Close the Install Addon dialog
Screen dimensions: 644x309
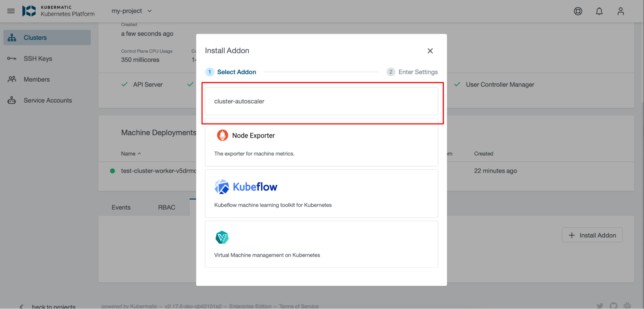[430, 51]
